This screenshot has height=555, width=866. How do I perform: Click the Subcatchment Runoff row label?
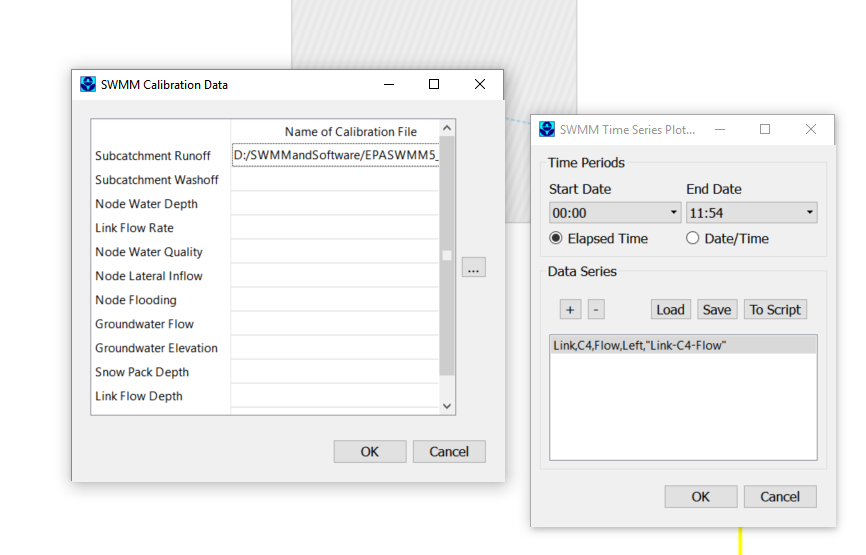[x=152, y=156]
